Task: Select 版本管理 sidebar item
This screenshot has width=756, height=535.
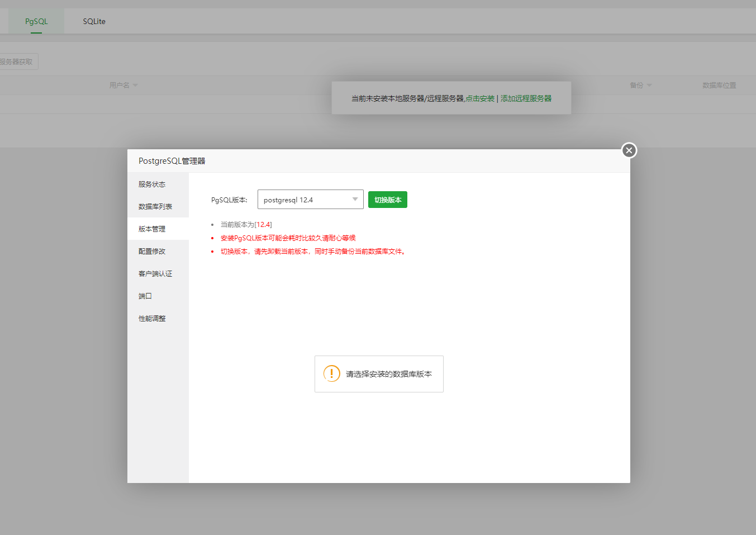Action: click(158, 229)
